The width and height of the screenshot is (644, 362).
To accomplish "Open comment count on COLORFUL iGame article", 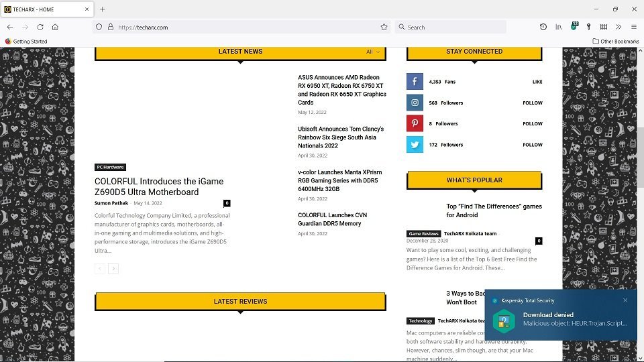I will (227, 203).
